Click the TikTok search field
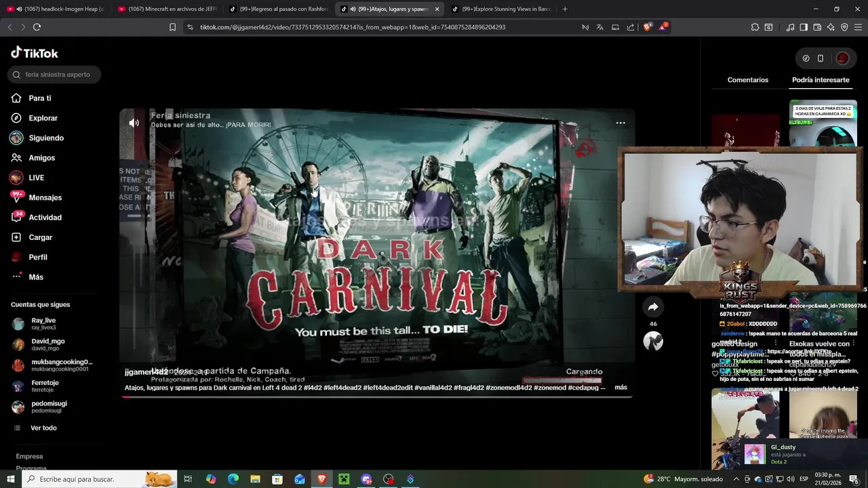This screenshot has height=488, width=868. pos(54,75)
